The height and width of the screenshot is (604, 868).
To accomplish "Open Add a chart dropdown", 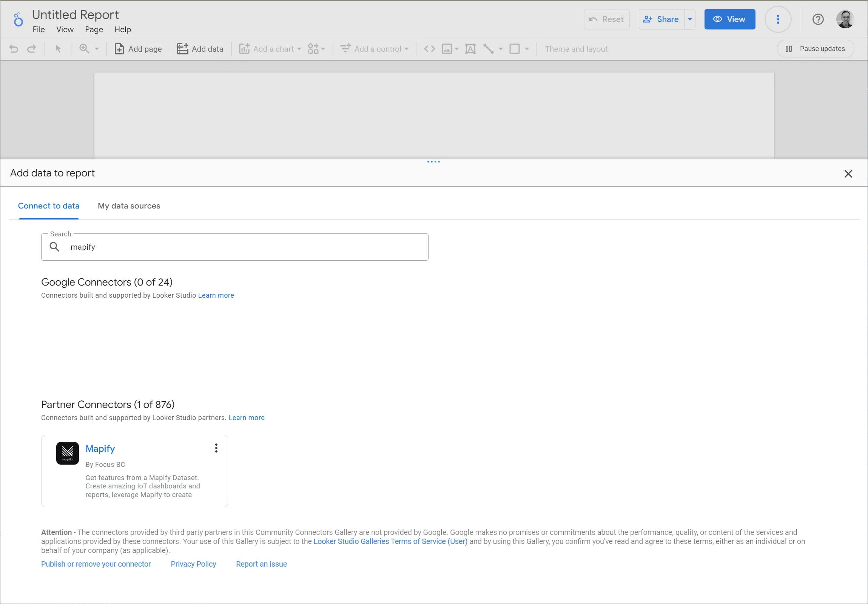I will [x=270, y=49].
